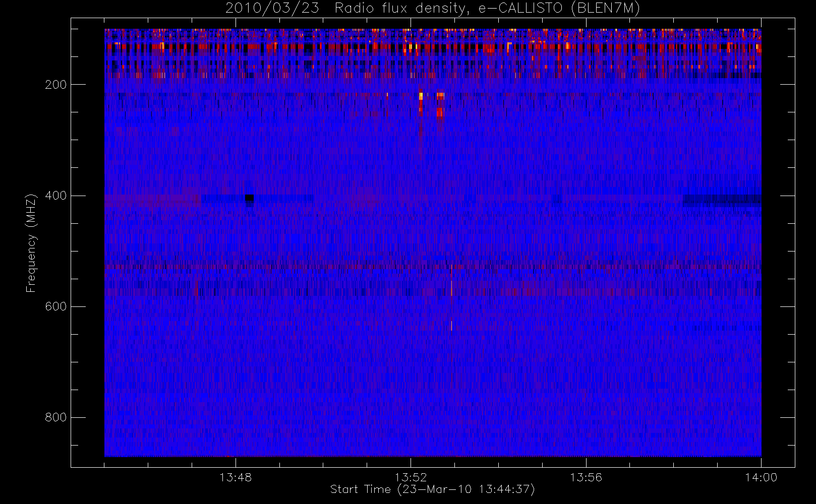Select the date '2010/03/23' in the title

[x=272, y=8]
